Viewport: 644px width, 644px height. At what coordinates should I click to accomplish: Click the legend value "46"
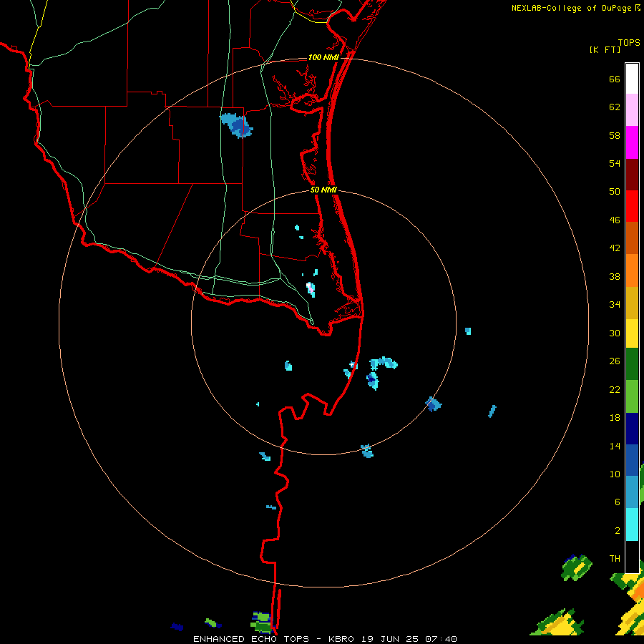tap(615, 220)
